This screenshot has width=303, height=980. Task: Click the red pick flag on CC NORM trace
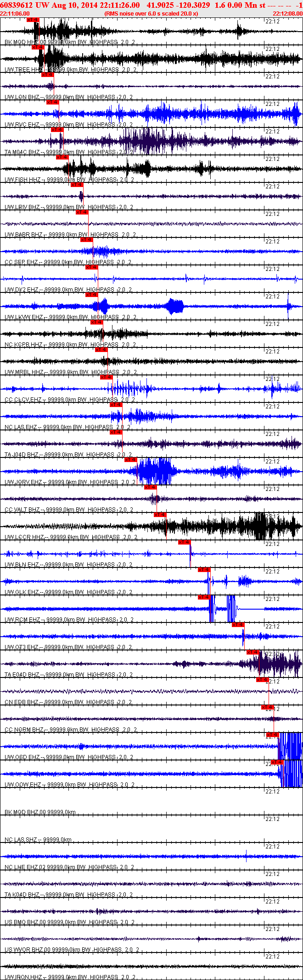coord(268,707)
